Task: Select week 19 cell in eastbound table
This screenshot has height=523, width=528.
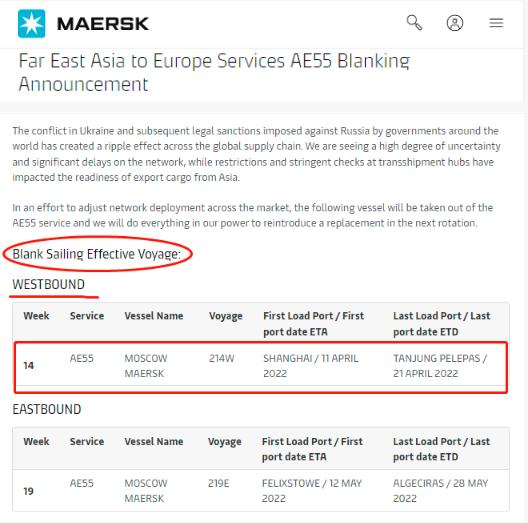Action: coord(29,491)
